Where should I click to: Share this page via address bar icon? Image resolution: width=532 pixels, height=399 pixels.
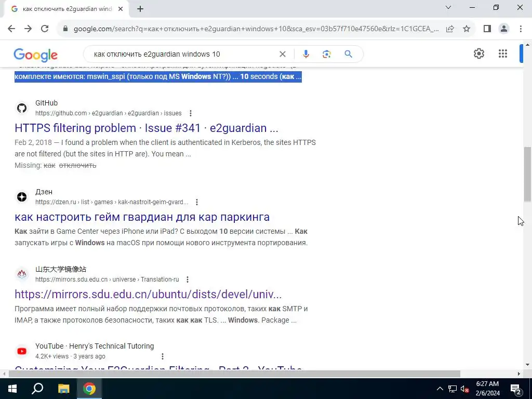450,29
